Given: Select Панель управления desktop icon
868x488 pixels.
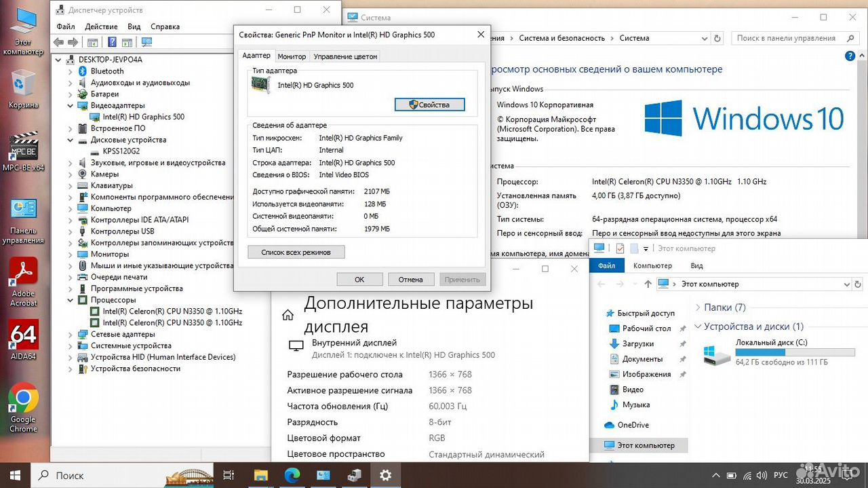Looking at the screenshot, I should (23, 221).
